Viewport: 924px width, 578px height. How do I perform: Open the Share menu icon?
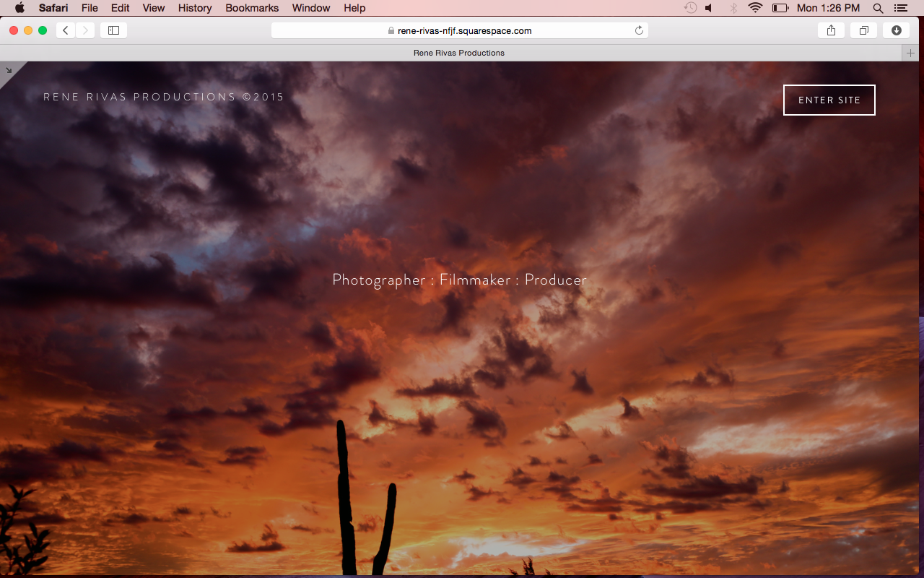pyautogui.click(x=831, y=30)
